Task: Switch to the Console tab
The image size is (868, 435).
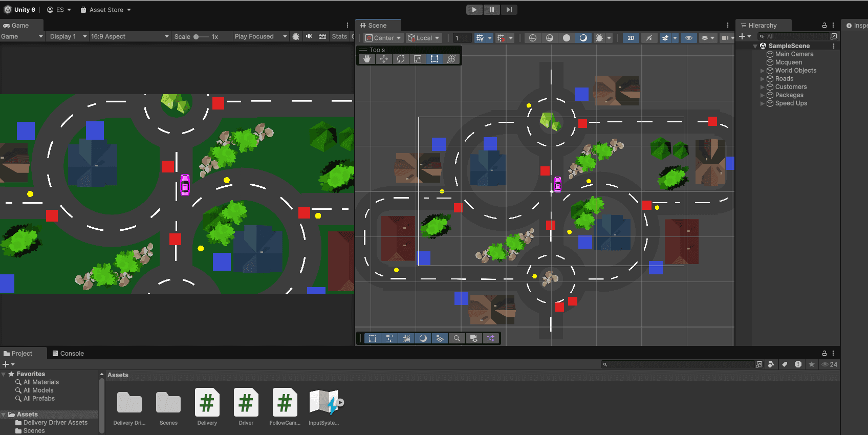Action: point(68,354)
